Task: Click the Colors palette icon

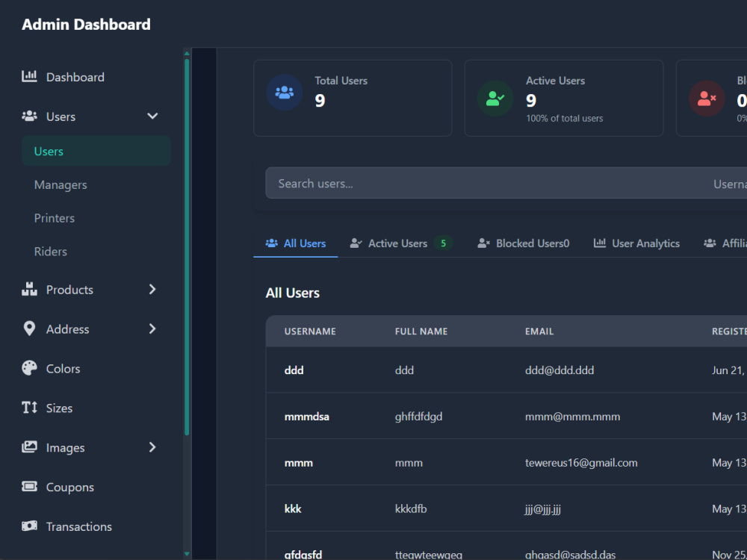Action: pyautogui.click(x=29, y=368)
